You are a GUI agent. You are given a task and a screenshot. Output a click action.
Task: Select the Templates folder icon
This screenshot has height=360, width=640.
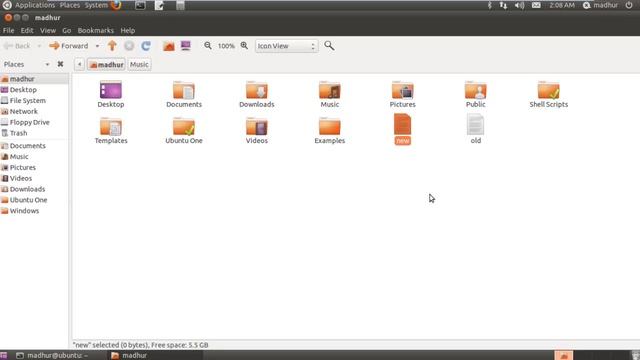point(111,126)
